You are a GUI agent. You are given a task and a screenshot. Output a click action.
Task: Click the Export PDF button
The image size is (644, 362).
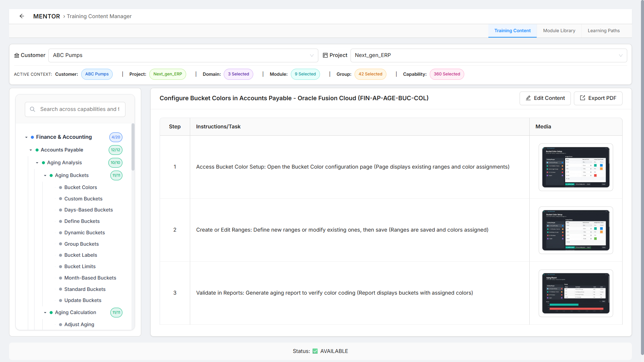(598, 98)
